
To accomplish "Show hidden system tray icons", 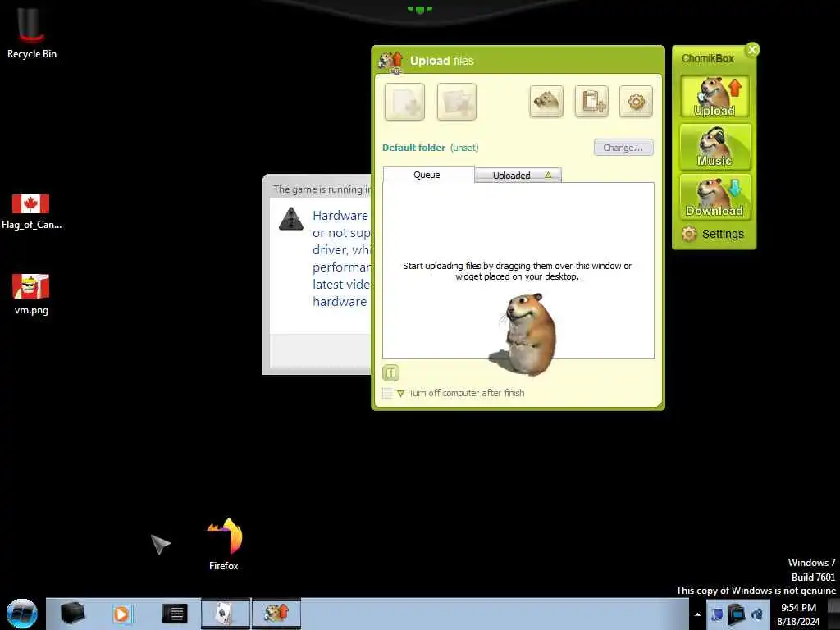I will coord(697,614).
